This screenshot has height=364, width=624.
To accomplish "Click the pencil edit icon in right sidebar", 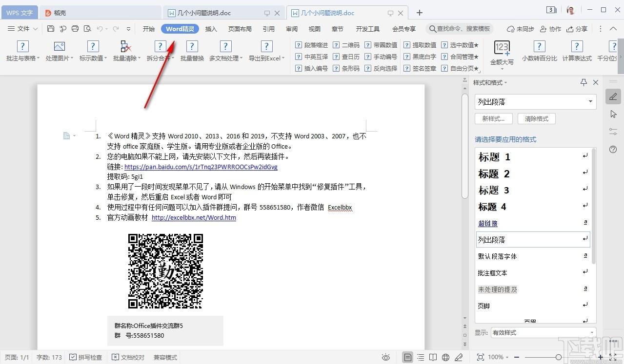I will coord(613,96).
